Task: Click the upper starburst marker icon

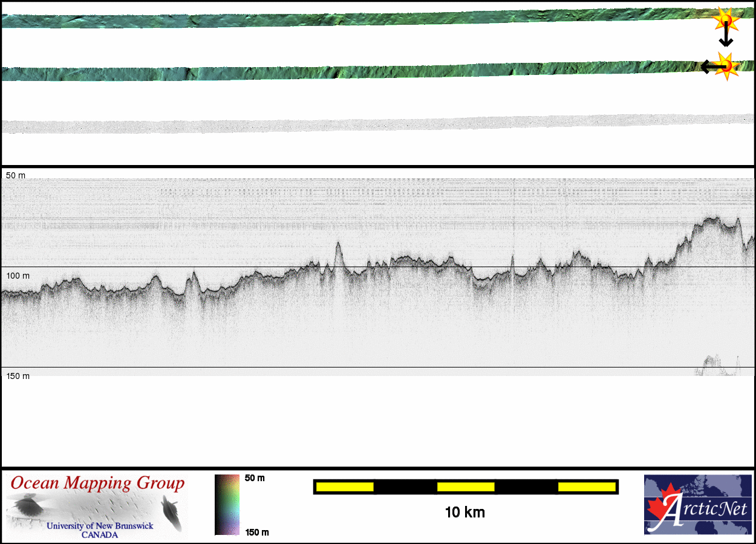Action: click(725, 20)
